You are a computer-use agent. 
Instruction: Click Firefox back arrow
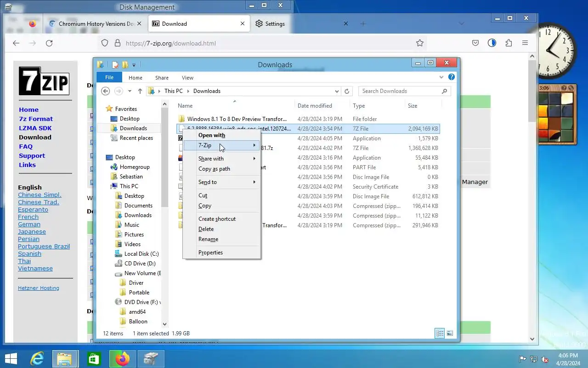point(16,43)
